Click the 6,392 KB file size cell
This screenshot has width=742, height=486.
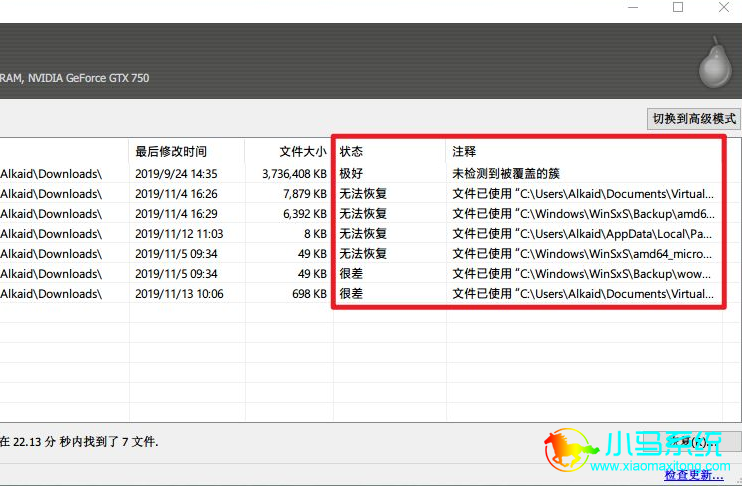coord(305,214)
